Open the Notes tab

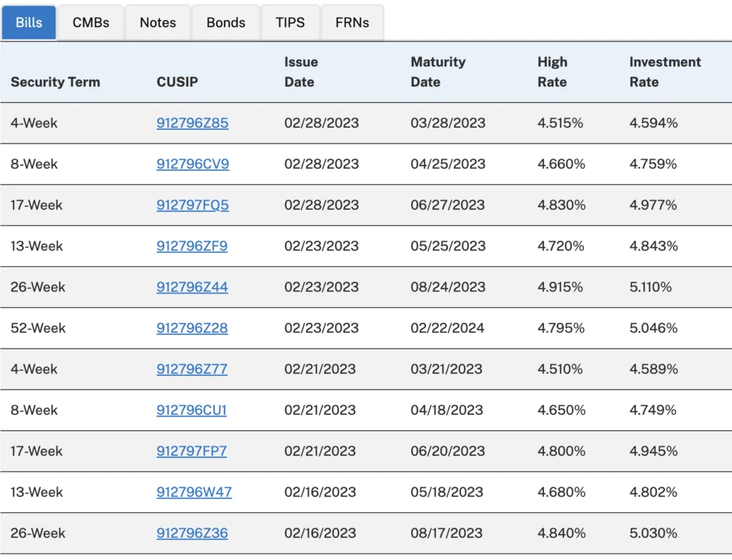pyautogui.click(x=157, y=22)
